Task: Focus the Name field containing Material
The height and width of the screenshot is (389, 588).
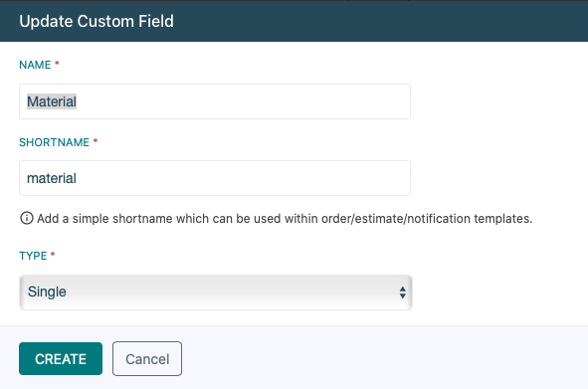Action: (215, 101)
